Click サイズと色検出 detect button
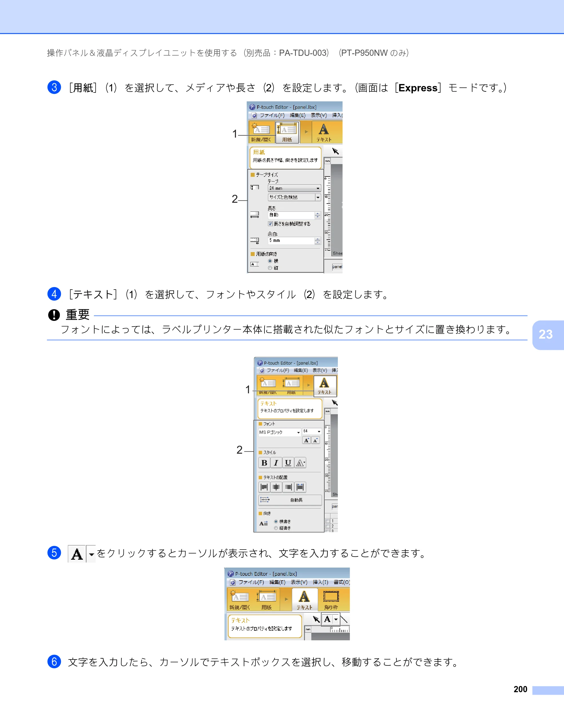Viewport: 564px width, 728px height. [x=292, y=197]
